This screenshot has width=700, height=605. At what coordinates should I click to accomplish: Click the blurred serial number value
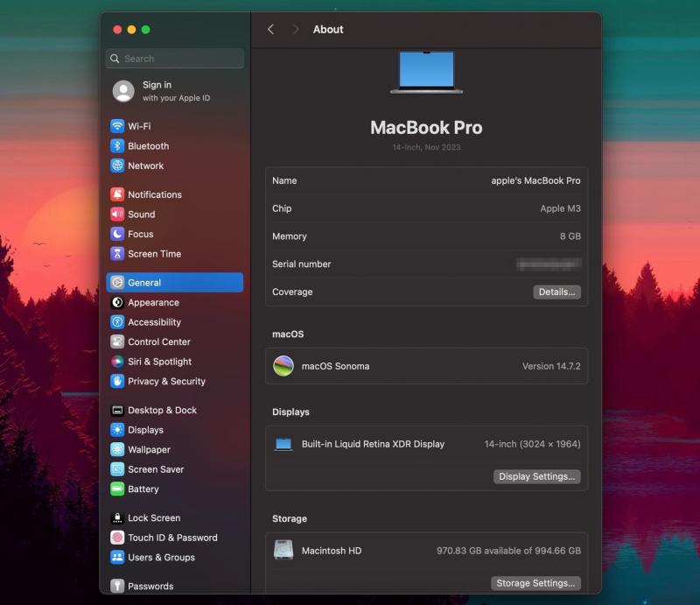click(549, 264)
